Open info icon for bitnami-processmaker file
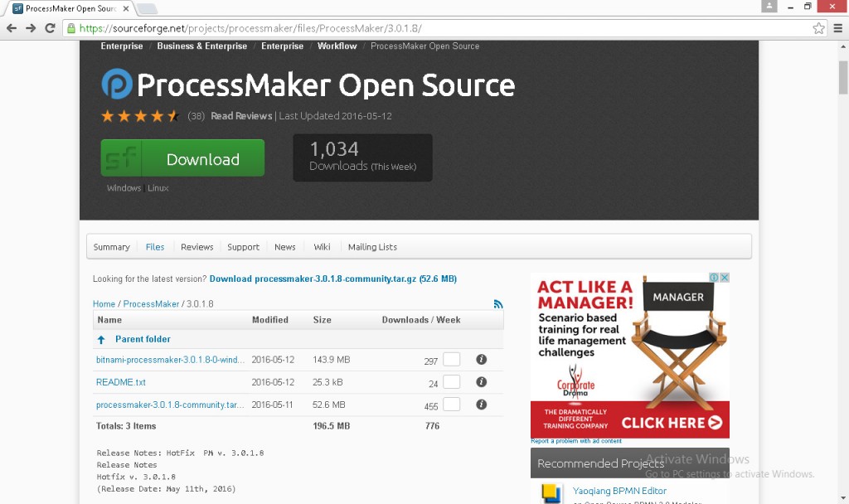The image size is (849, 504). [481, 360]
